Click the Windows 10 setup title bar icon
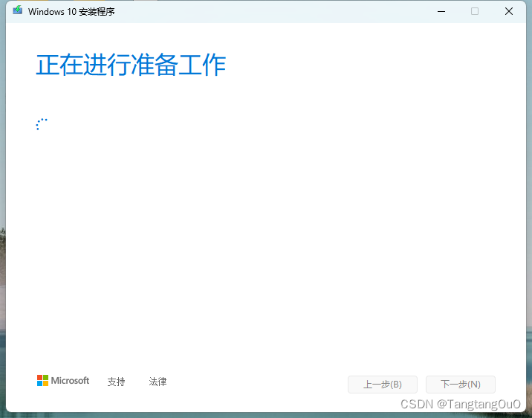This screenshot has width=532, height=418. click(18, 10)
